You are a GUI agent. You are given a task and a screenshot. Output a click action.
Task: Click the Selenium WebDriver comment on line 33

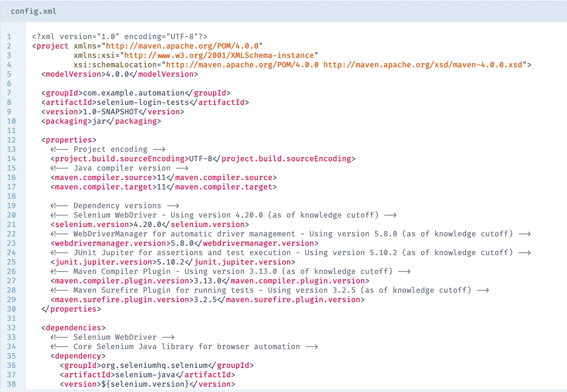point(113,337)
